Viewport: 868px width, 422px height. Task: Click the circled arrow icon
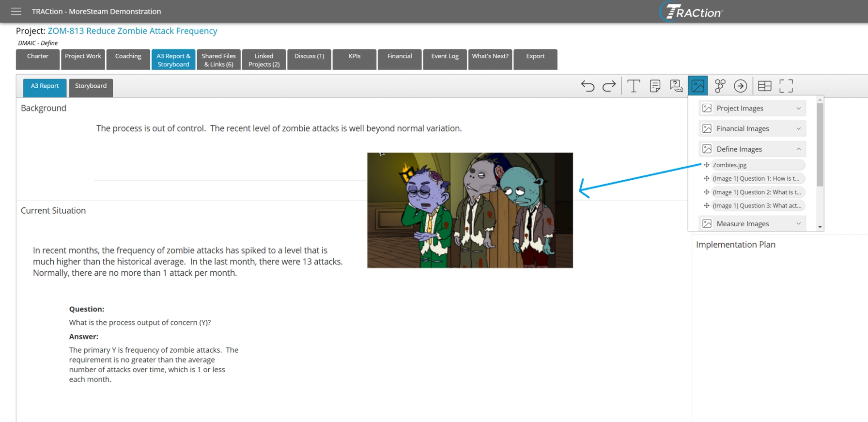click(741, 86)
